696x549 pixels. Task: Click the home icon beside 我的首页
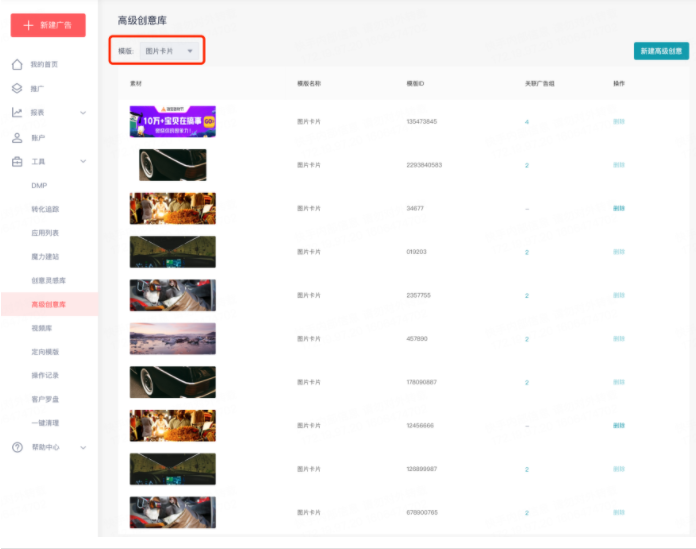point(17,64)
